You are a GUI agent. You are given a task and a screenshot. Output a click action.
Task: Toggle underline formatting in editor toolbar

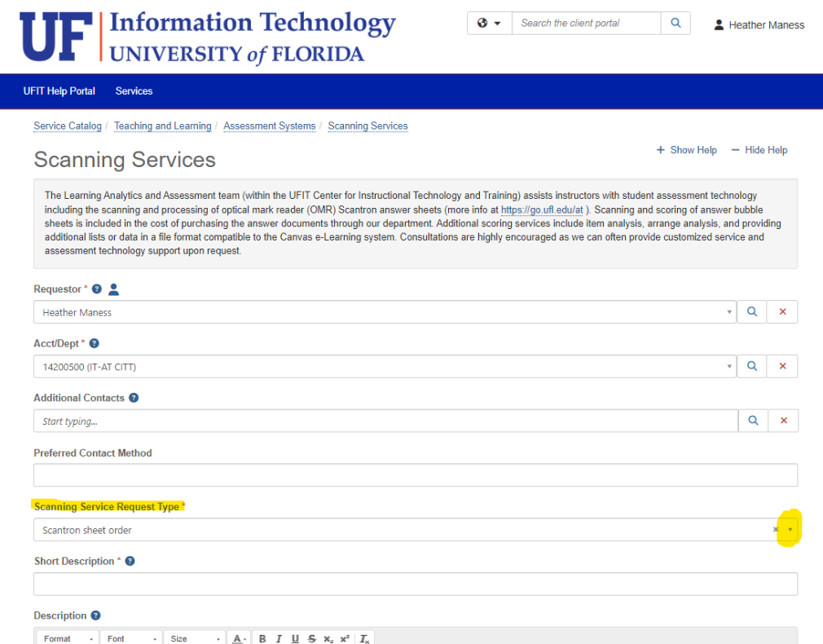296,639
